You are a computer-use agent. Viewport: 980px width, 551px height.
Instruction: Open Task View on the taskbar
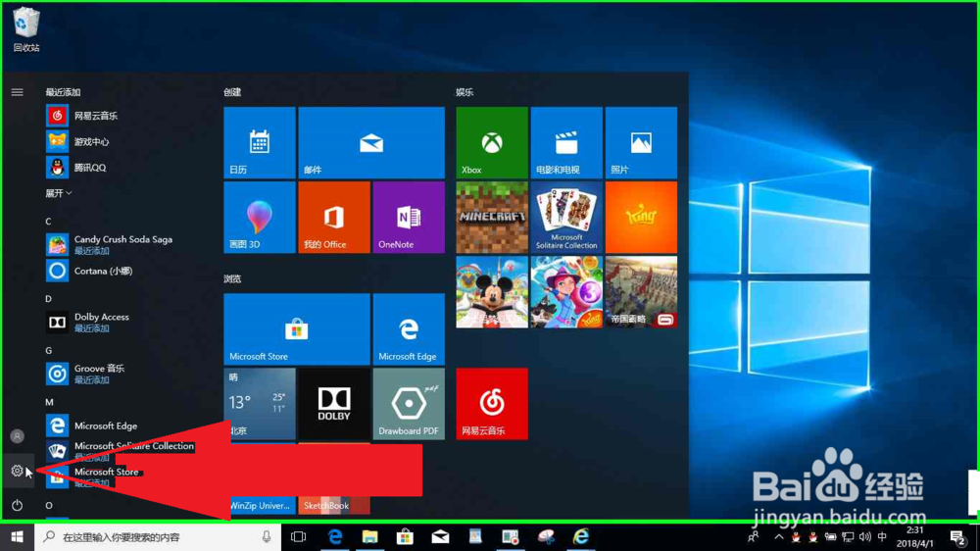tap(299, 536)
